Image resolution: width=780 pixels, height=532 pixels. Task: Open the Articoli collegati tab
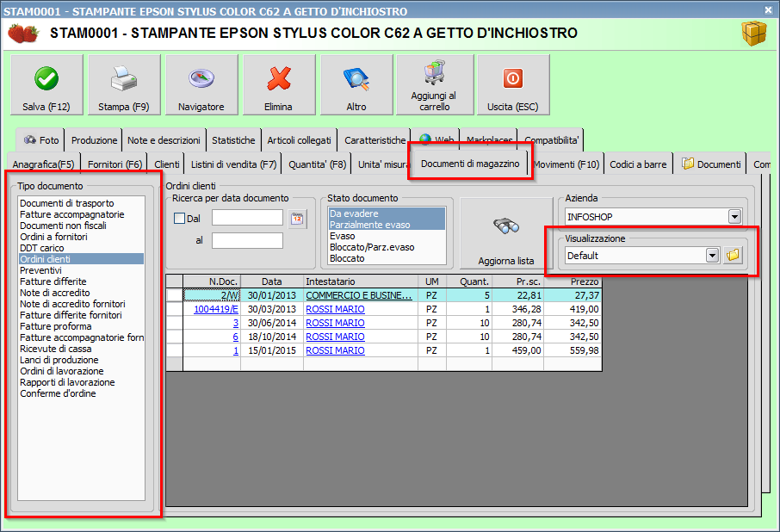pyautogui.click(x=299, y=140)
